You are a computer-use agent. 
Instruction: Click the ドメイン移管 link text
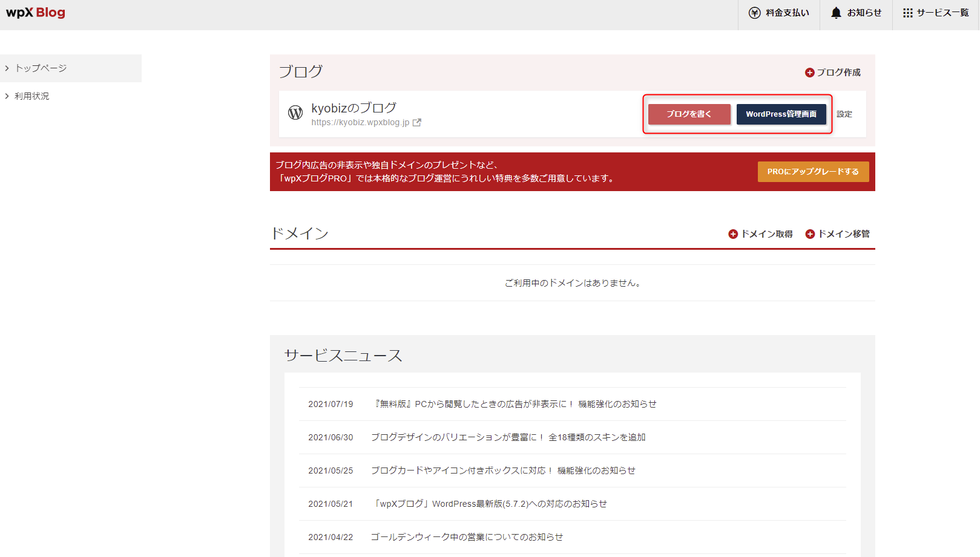pyautogui.click(x=844, y=234)
